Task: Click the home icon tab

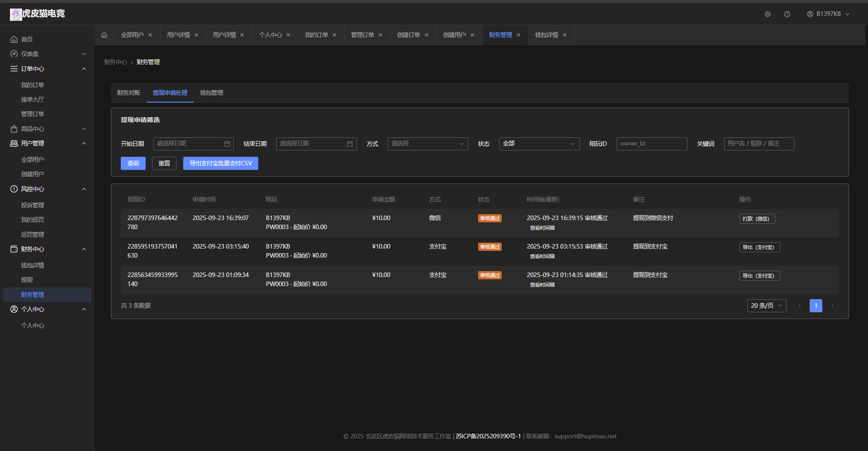Action: 104,35
